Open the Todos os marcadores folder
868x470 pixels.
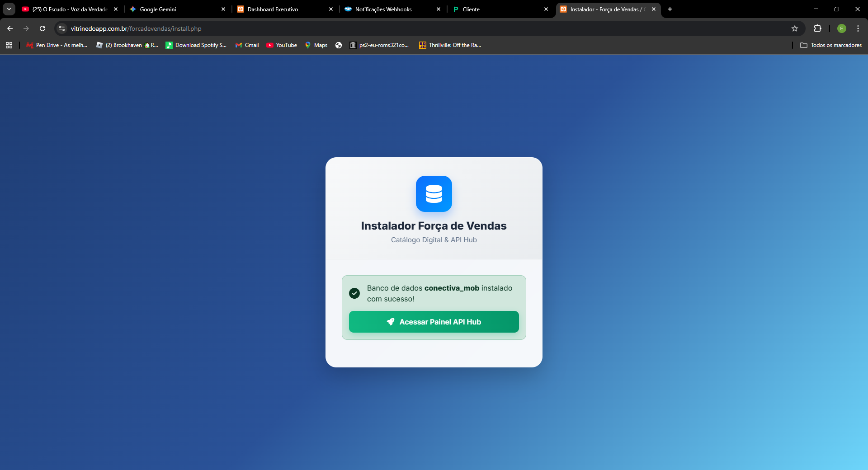point(831,45)
